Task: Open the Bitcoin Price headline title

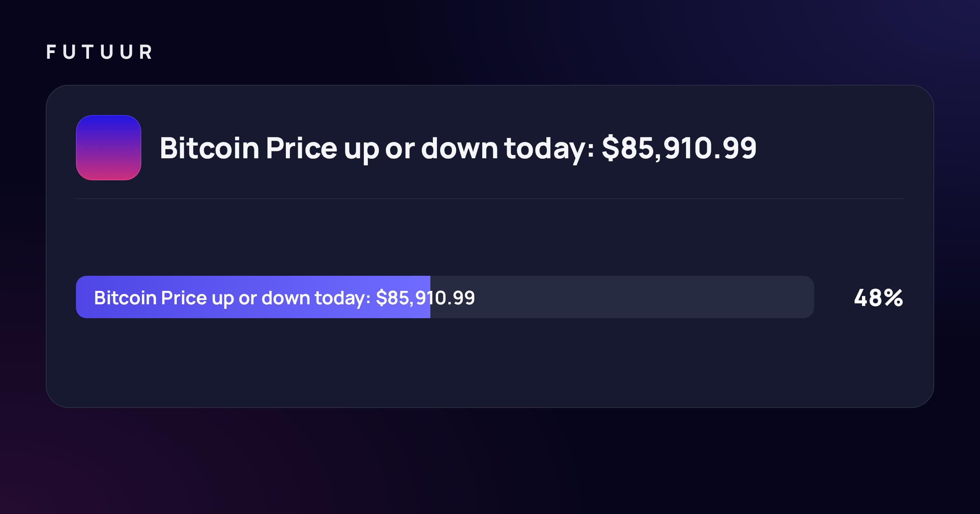Action: pos(458,148)
